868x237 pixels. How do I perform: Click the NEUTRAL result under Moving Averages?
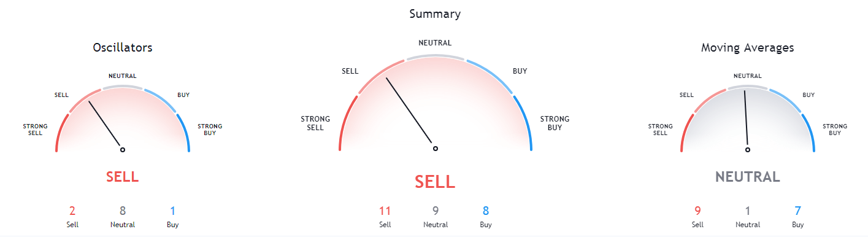[748, 177]
